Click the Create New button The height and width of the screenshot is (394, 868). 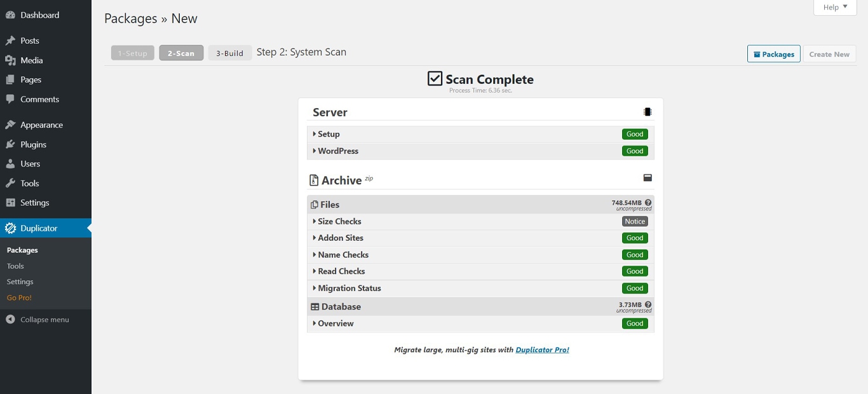pos(829,54)
